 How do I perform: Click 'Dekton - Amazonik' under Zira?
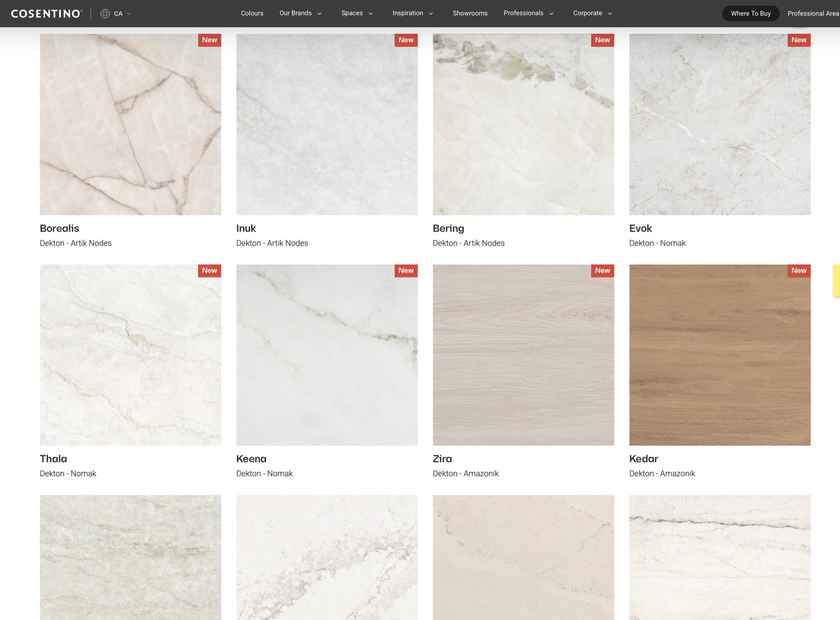point(466,474)
